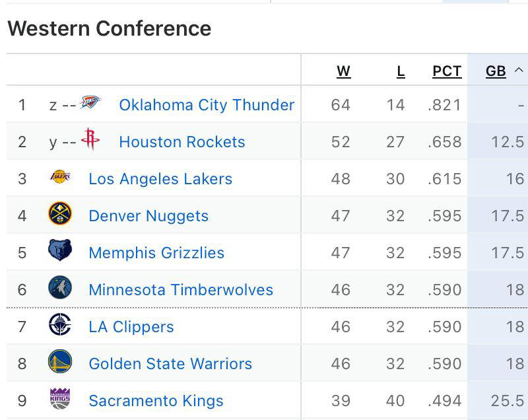Image resolution: width=528 pixels, height=420 pixels.
Task: Click the LA Clippers logo
Action: (61, 326)
